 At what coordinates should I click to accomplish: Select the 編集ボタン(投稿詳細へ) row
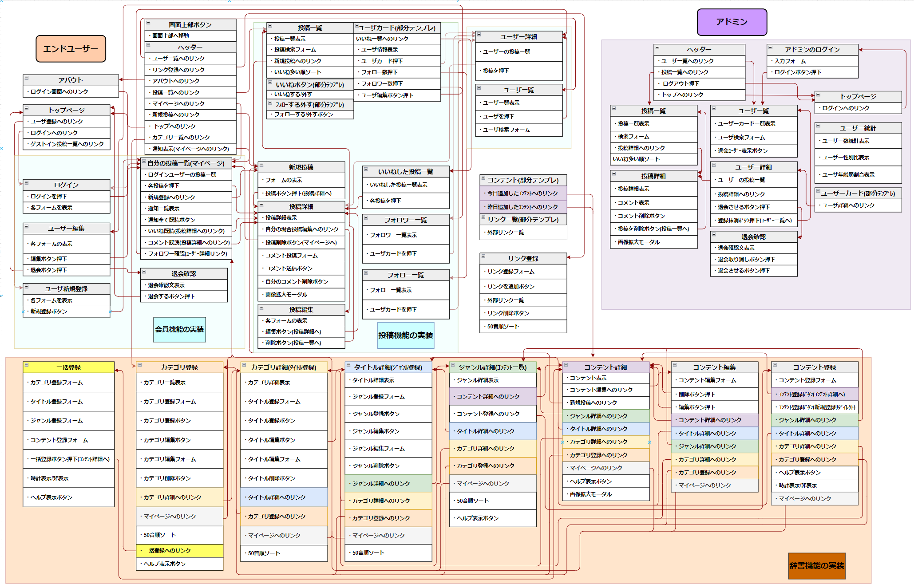[x=301, y=332]
